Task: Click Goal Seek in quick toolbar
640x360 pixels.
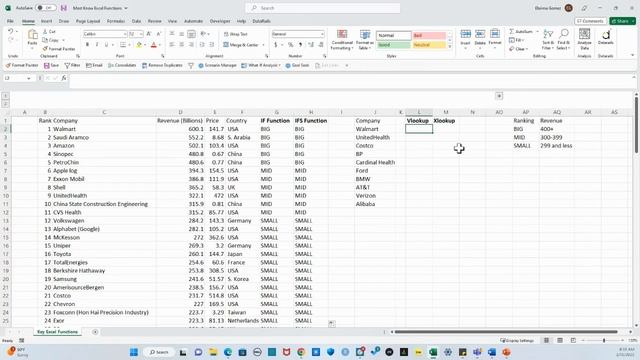Action: tap(297, 65)
